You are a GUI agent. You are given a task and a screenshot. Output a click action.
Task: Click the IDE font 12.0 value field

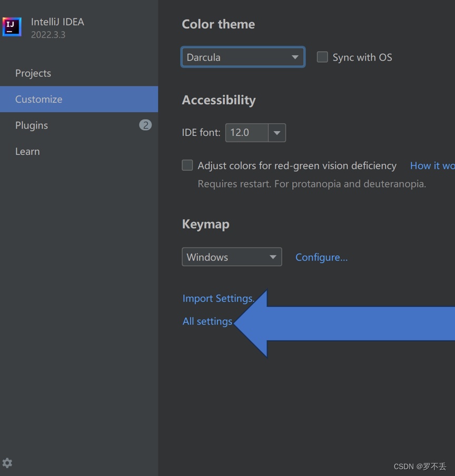click(x=247, y=133)
